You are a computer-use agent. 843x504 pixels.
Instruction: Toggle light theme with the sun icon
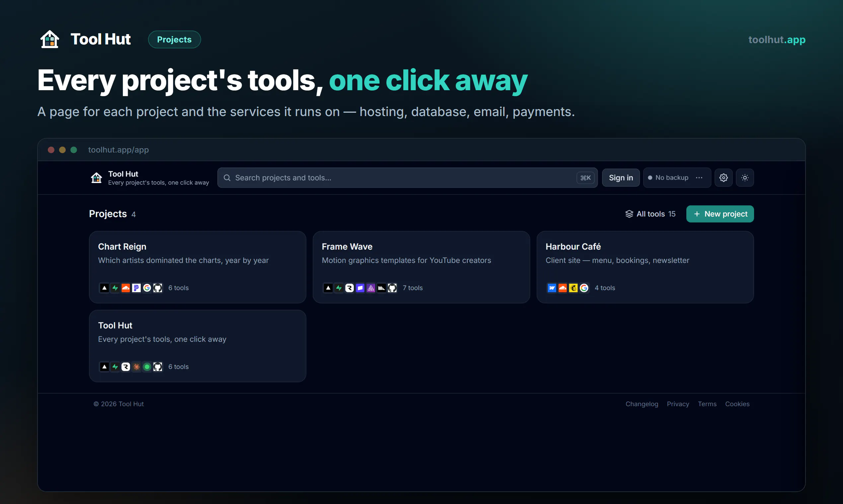point(745,178)
